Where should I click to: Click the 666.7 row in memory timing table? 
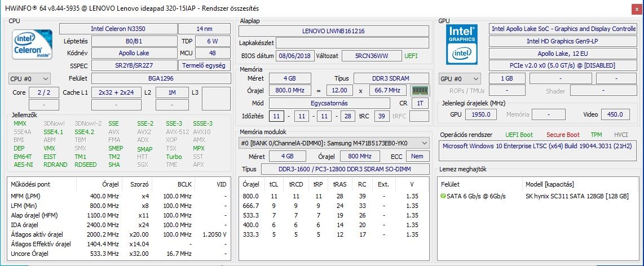tap(333, 206)
